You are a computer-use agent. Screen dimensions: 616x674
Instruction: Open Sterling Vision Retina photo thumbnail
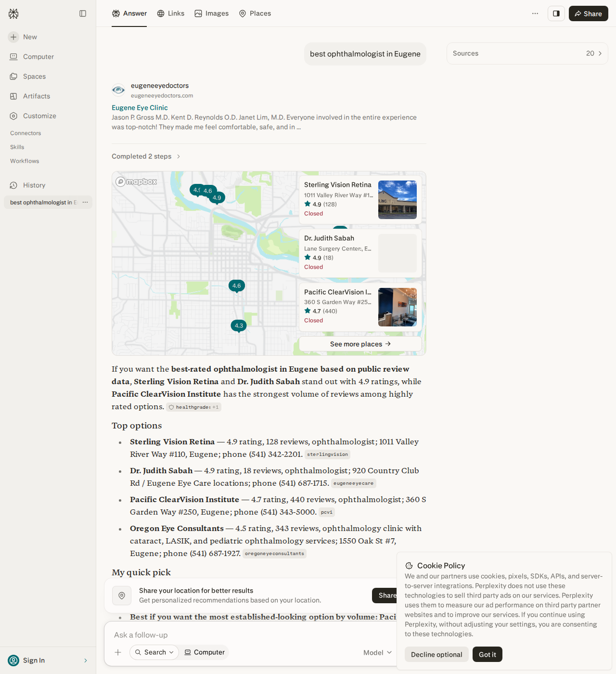click(x=398, y=200)
